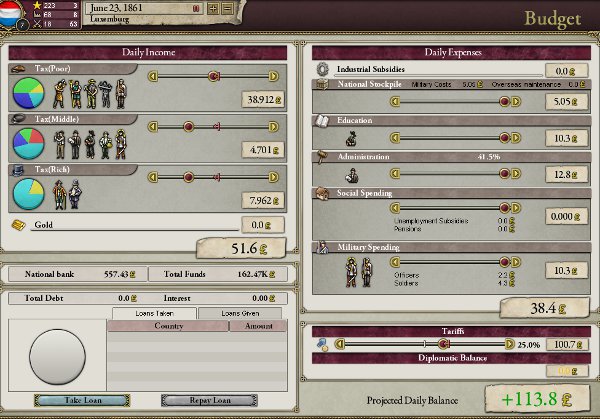Image resolution: width=600 pixels, height=419 pixels.
Task: Decrease game speed with minus button
Action: pos(227,9)
